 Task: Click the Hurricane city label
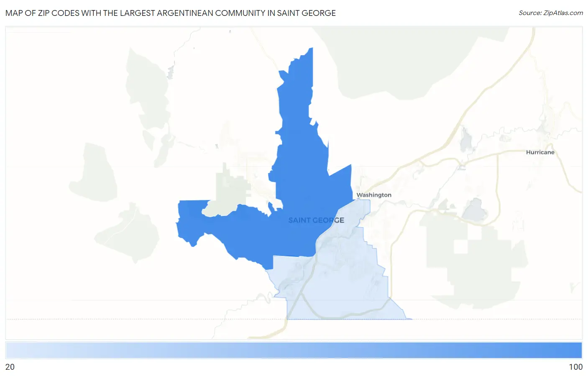click(540, 152)
